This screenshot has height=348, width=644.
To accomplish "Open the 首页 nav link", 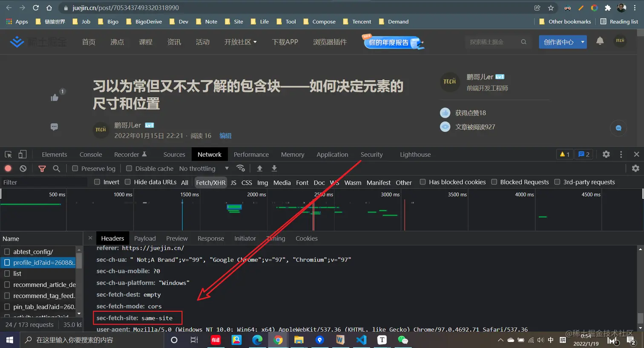I will tap(89, 42).
